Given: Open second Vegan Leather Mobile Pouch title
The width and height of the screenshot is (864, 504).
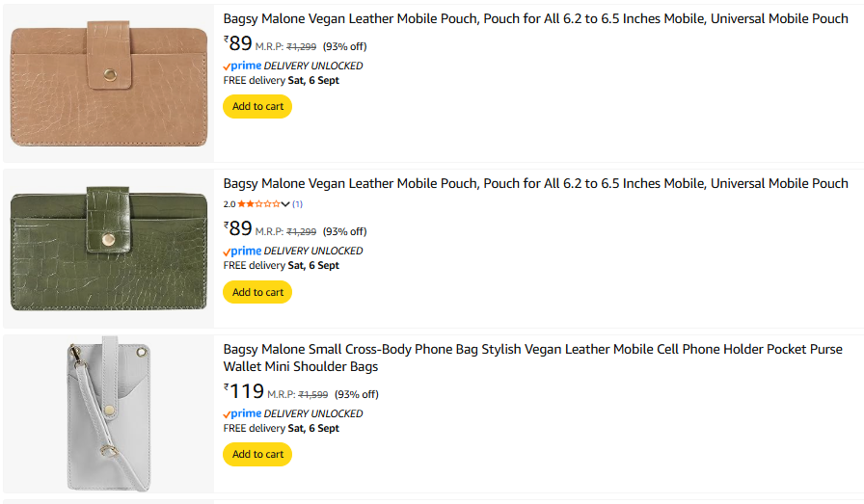Looking at the screenshot, I should [535, 183].
